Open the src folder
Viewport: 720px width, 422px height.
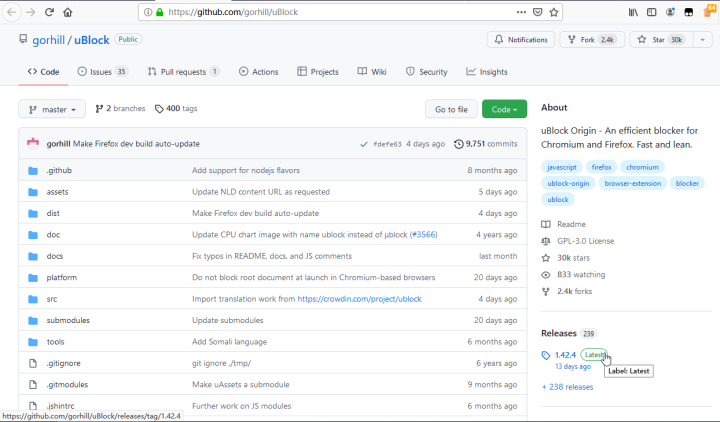[x=52, y=299]
